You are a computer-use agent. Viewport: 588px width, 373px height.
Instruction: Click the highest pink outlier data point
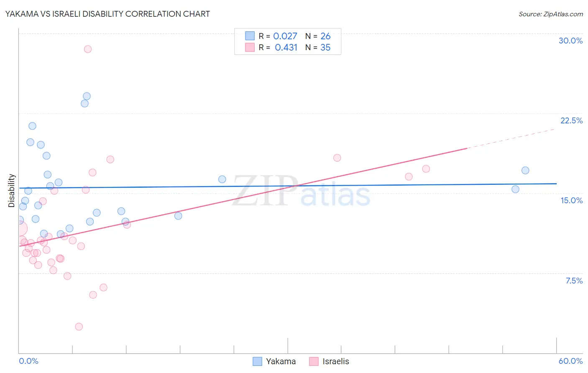tap(88, 49)
